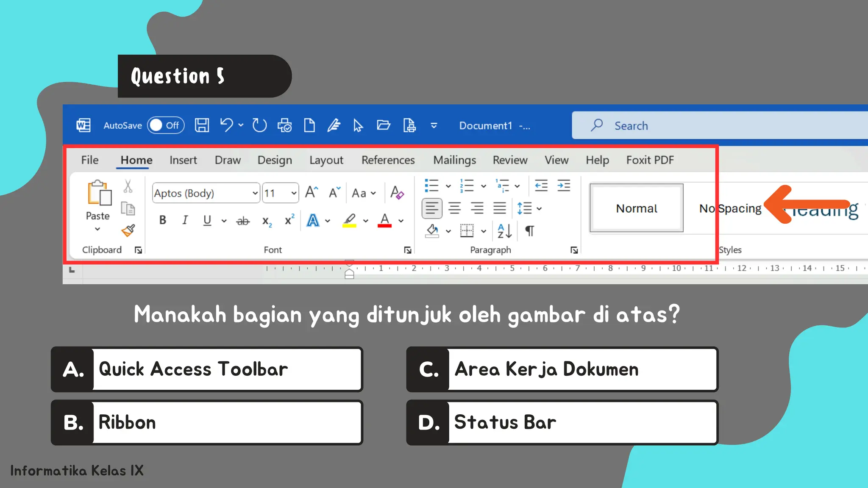
Task: Show paragraph marks with pilcrow icon
Action: point(529,231)
